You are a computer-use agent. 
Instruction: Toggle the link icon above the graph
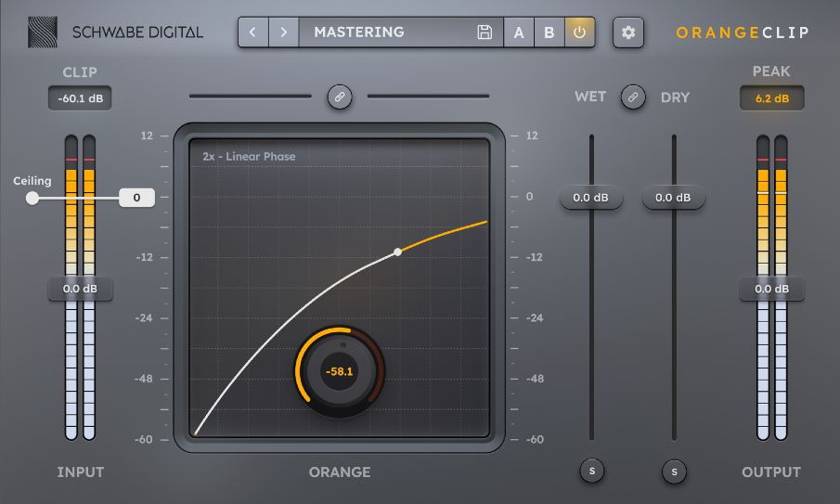[x=340, y=97]
